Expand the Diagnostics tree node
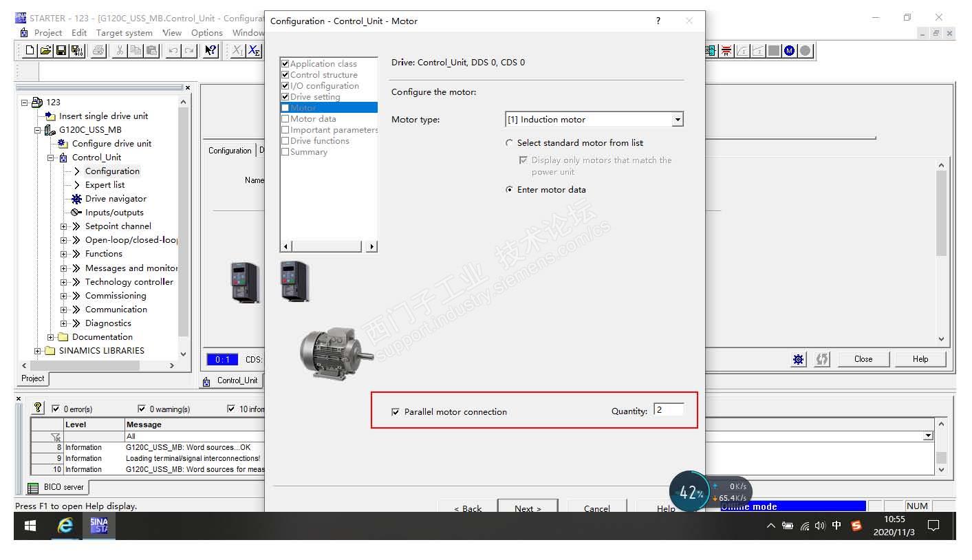This screenshot has height=560, width=972. pyautogui.click(x=64, y=323)
